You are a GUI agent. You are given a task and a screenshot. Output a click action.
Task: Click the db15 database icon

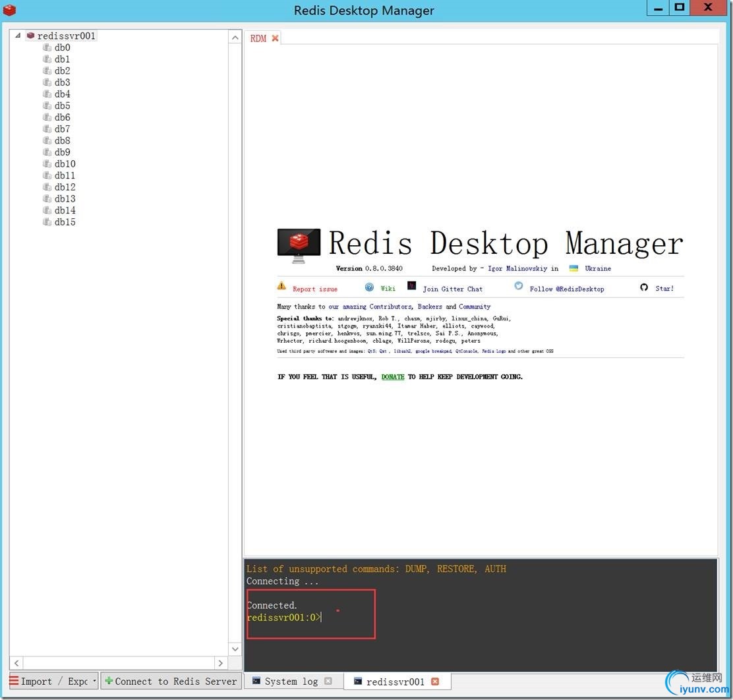(47, 222)
